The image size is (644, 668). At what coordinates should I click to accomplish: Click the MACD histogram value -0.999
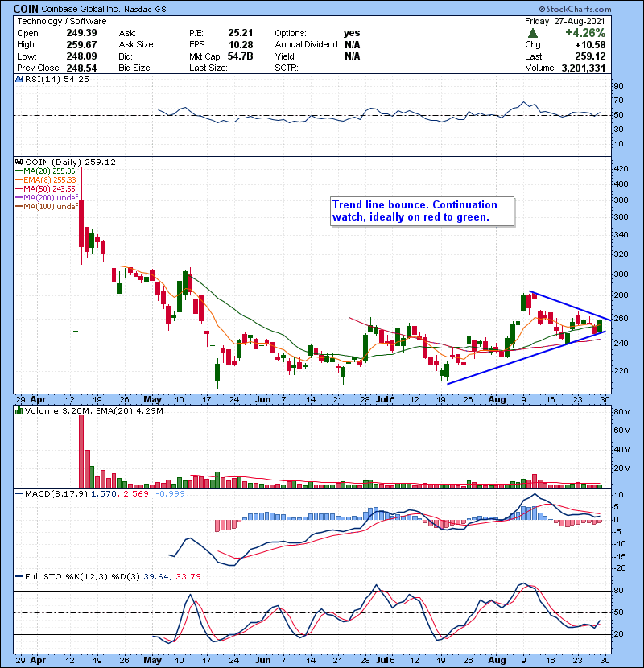[x=170, y=494]
